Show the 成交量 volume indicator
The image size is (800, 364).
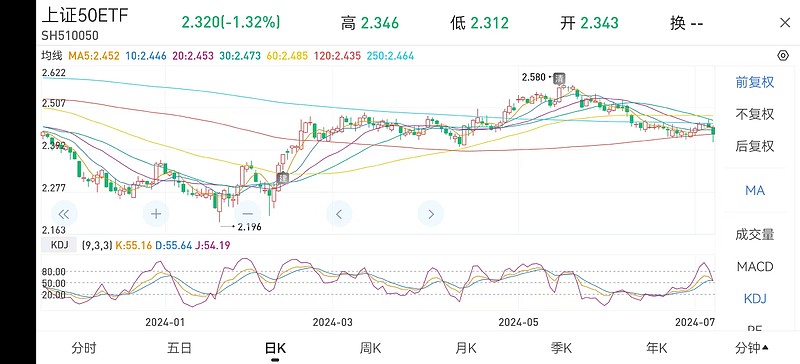tap(755, 234)
